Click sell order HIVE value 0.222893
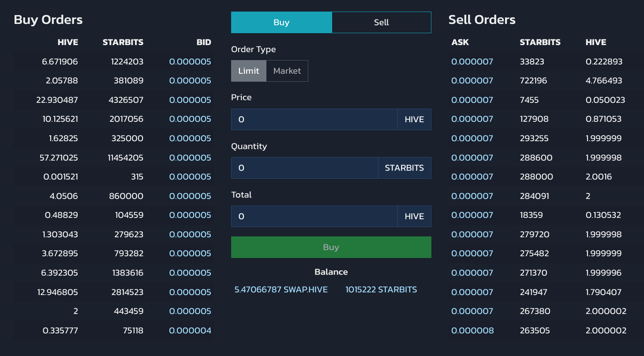 [604, 62]
